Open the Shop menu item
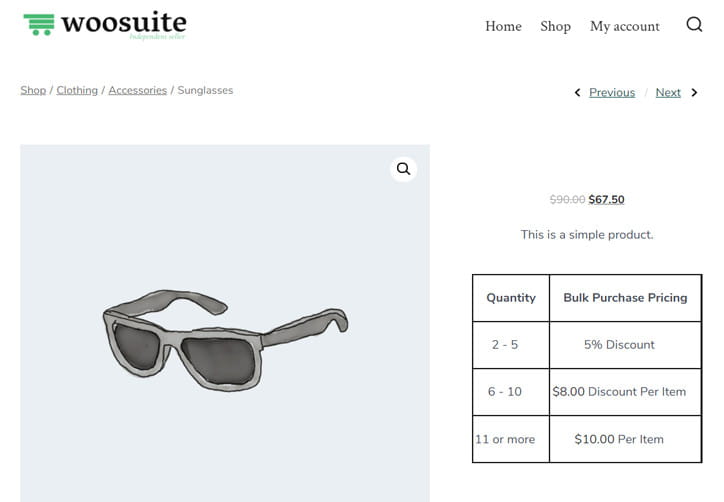The image size is (724, 502). [555, 26]
